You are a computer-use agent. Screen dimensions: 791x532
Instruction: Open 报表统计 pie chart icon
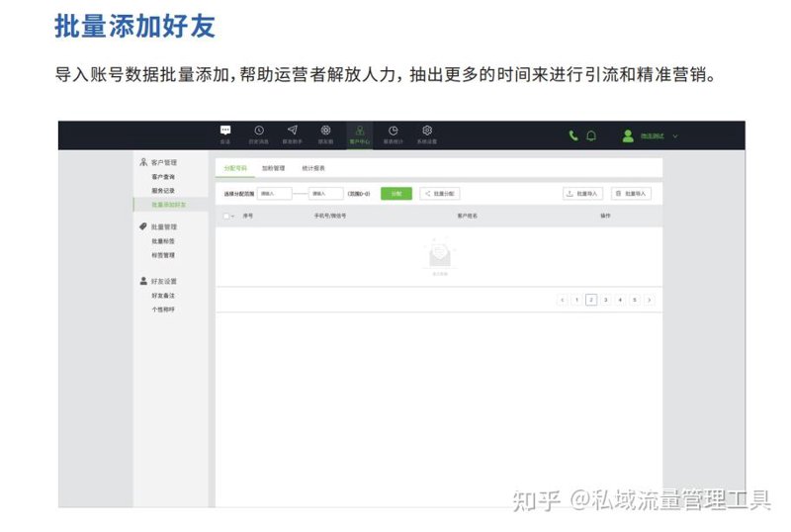click(393, 131)
